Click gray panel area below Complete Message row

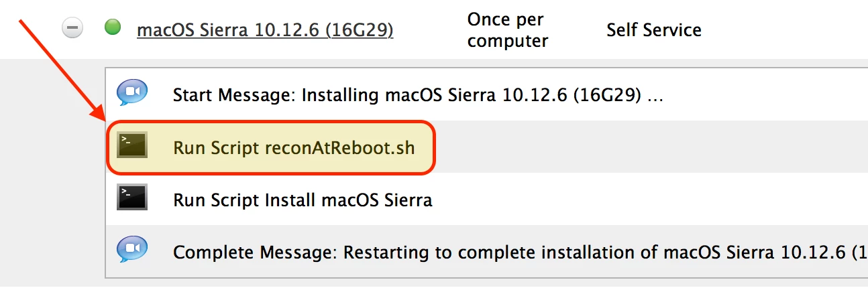(x=470, y=283)
